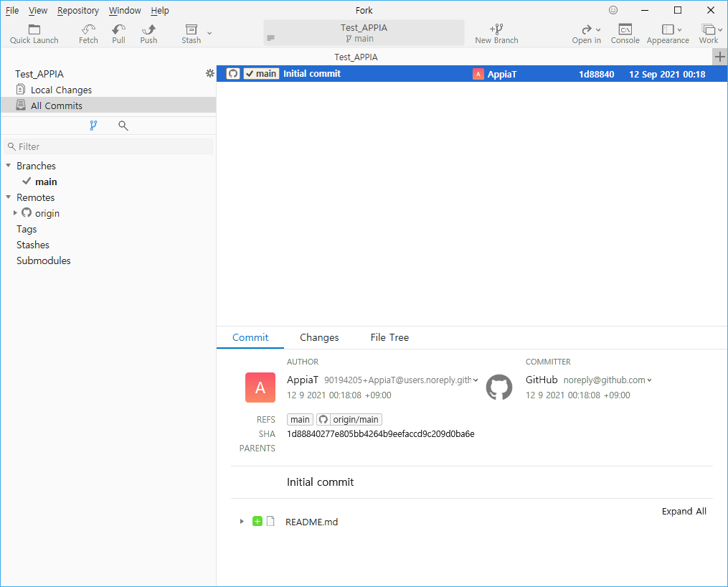
Task: Open Quick Launch from the toolbar
Action: [34, 34]
